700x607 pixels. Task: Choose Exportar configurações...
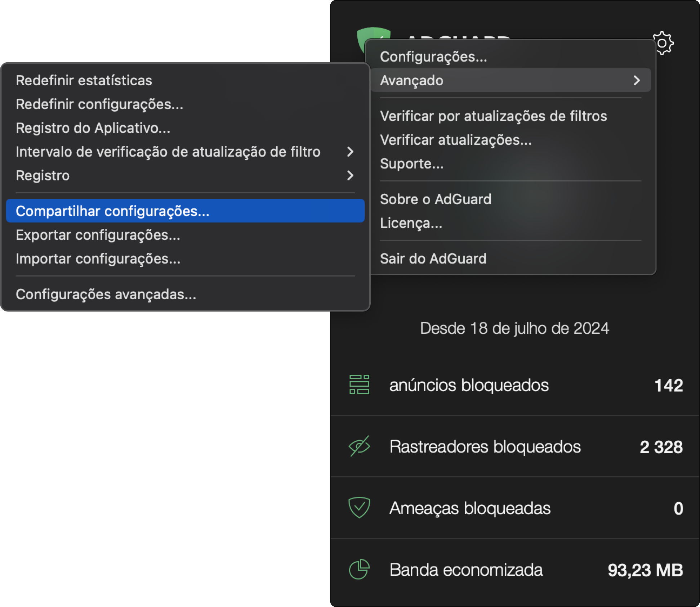pos(185,235)
